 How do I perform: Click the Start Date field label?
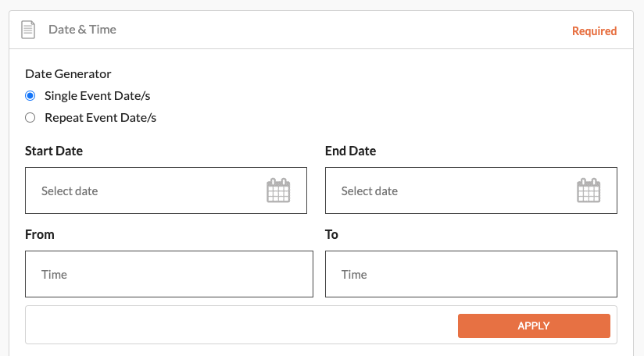click(54, 151)
